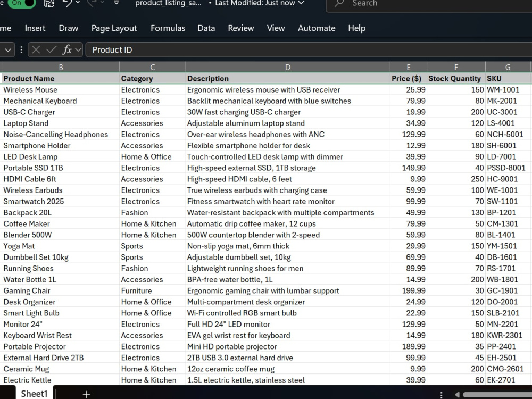
Task: Click the product_listing file name
Action: tap(168, 3)
